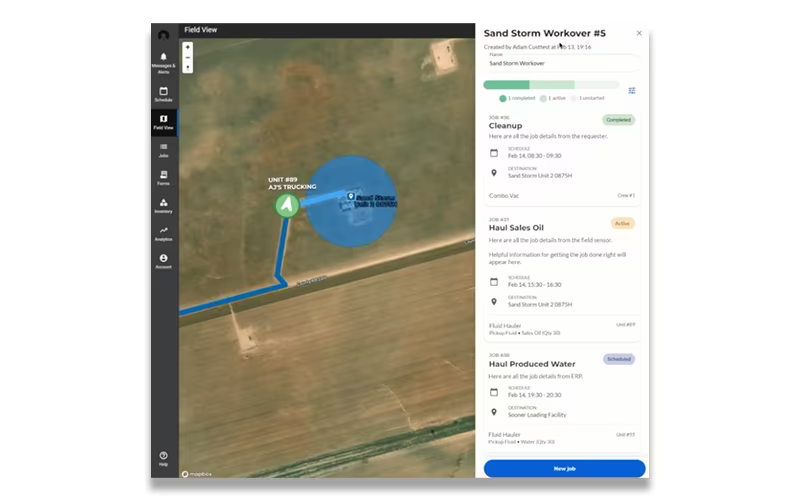
Task: Zoom out on the map
Action: click(x=188, y=57)
